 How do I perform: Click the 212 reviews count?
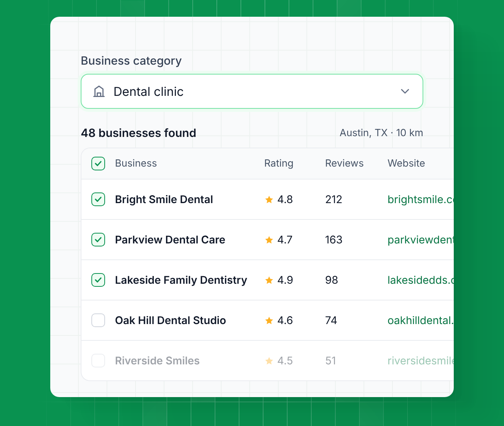click(334, 199)
